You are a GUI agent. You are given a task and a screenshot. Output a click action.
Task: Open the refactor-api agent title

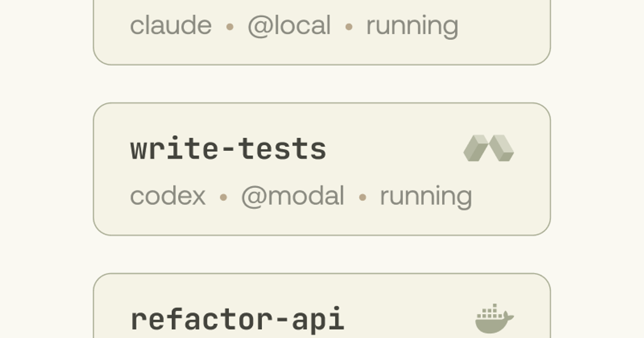pyautogui.click(x=237, y=319)
